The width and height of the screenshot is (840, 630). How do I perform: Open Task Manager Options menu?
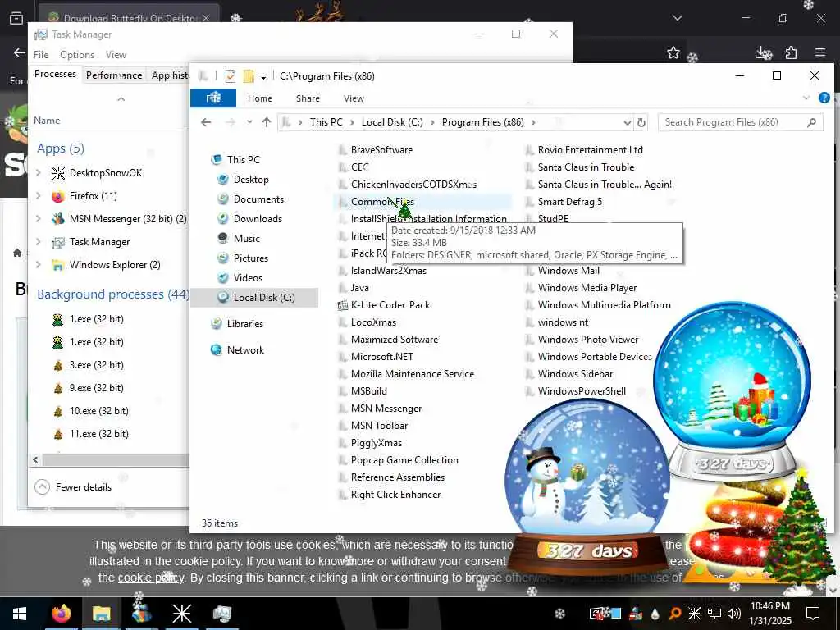point(77,55)
